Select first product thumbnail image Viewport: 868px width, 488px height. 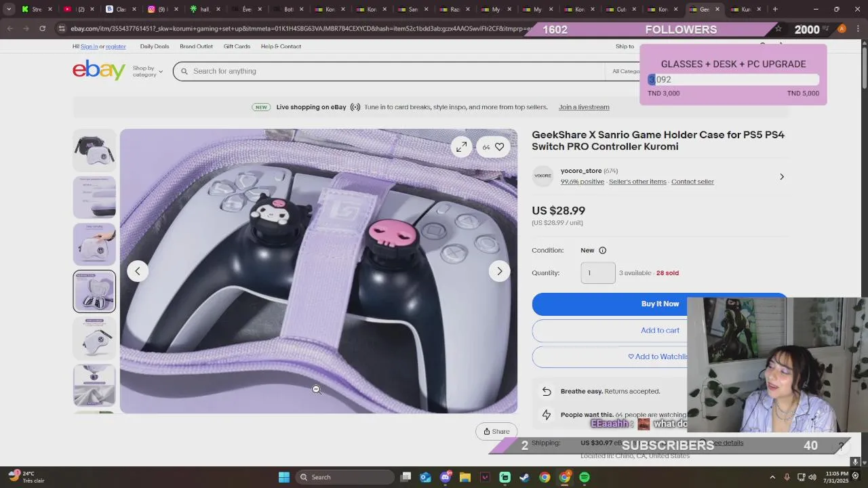94,150
